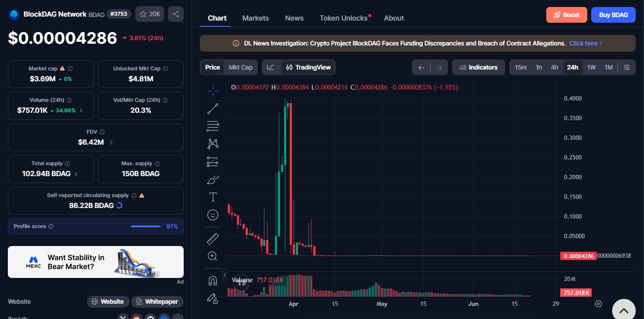Open the Whitepaper link button
Viewport: 644px width, 319px height.
click(x=158, y=302)
